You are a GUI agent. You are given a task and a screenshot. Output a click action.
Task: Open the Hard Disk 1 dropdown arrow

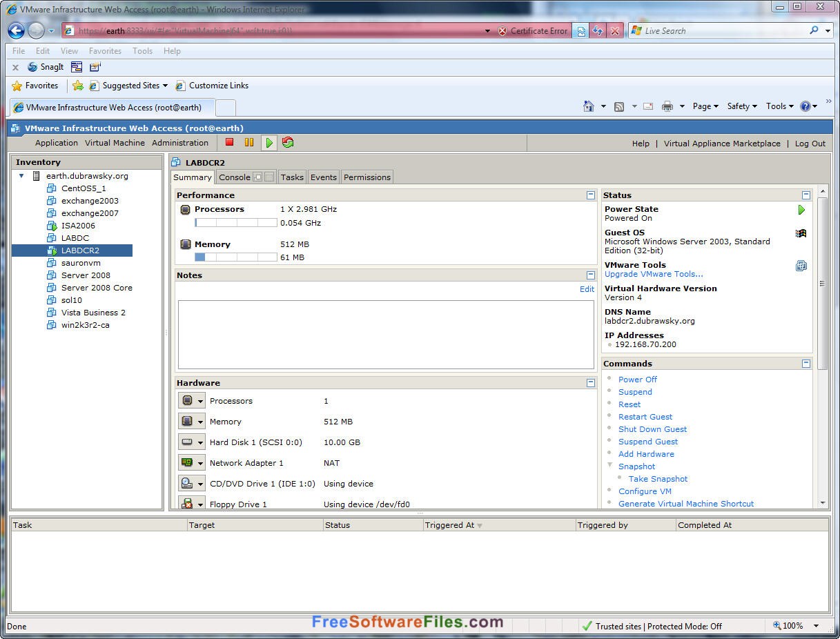click(x=201, y=443)
